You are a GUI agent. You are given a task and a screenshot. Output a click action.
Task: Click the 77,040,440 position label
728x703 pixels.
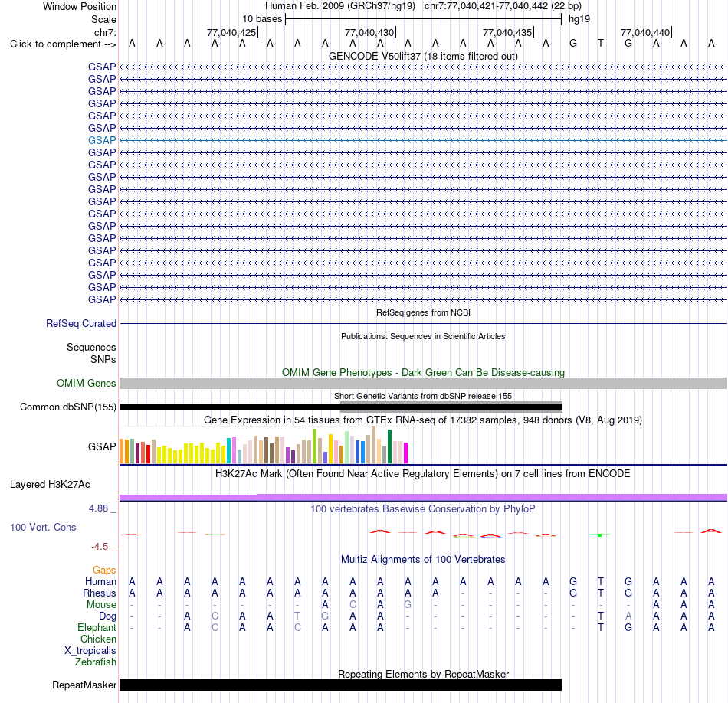click(x=645, y=32)
